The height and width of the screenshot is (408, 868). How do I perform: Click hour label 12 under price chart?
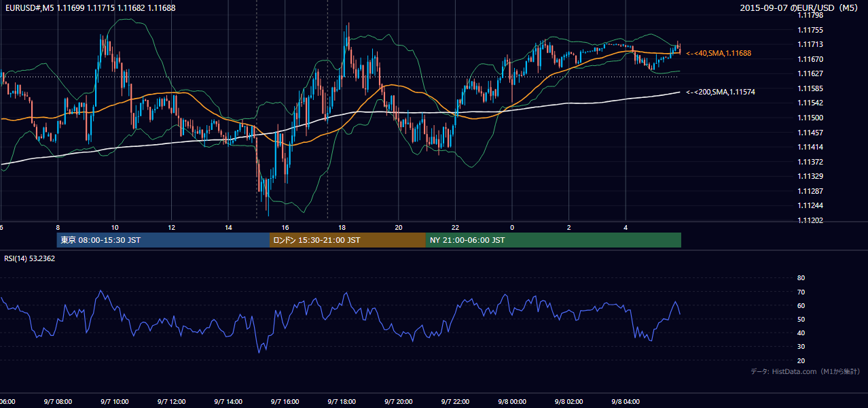[171, 227]
